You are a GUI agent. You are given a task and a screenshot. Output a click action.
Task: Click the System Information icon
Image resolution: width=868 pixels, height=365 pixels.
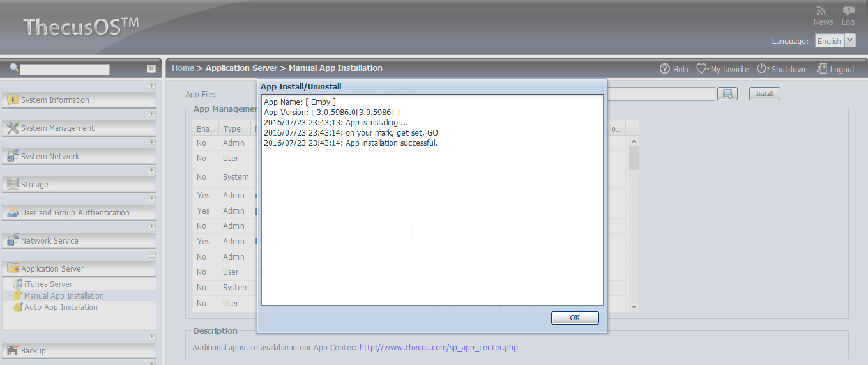[13, 100]
